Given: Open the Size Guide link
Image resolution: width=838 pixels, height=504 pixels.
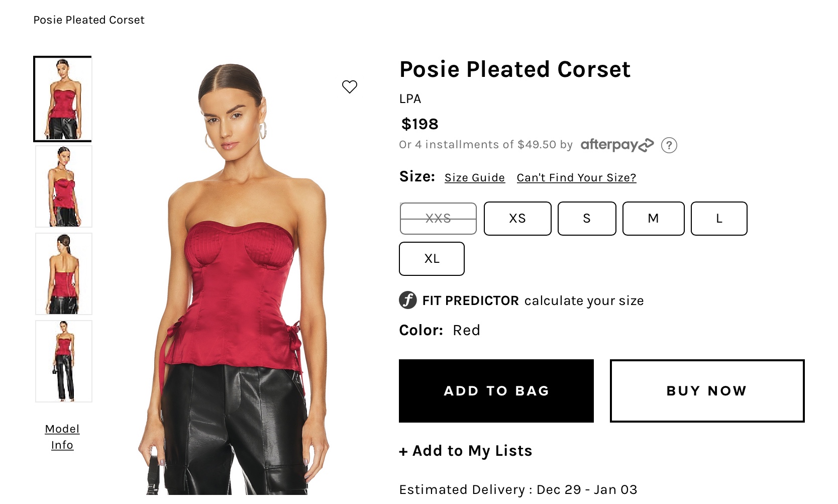Looking at the screenshot, I should coord(475,178).
